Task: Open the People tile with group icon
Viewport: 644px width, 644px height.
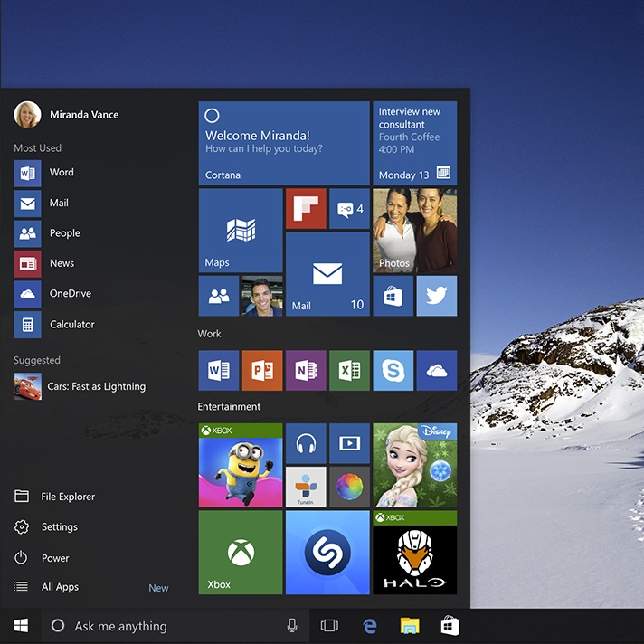Action: (219, 296)
